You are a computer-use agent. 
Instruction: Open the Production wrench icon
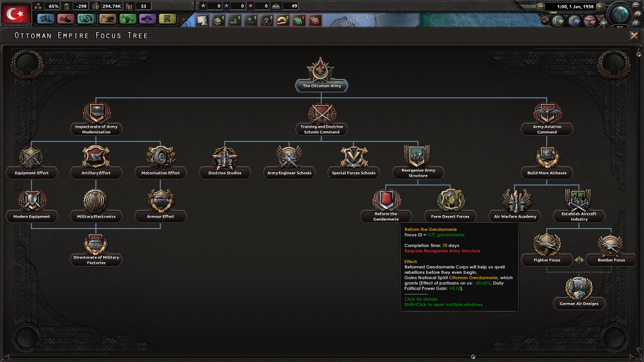click(127, 19)
